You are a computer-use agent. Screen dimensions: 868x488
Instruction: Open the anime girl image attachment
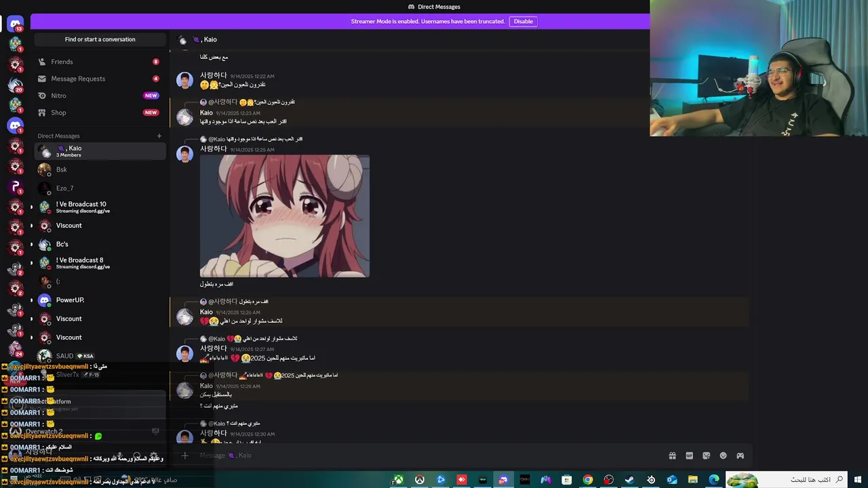(x=285, y=216)
